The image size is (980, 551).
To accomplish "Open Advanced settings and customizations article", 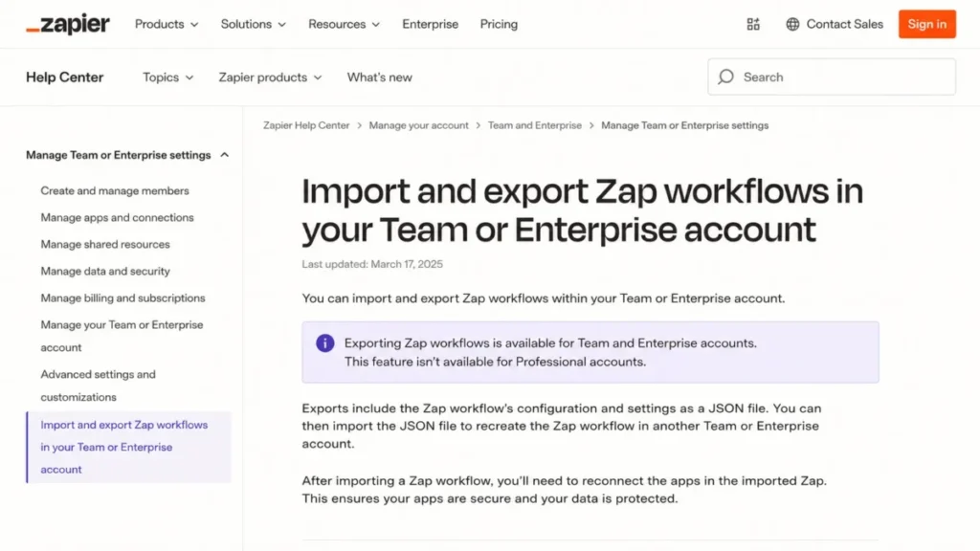I will coord(99,386).
